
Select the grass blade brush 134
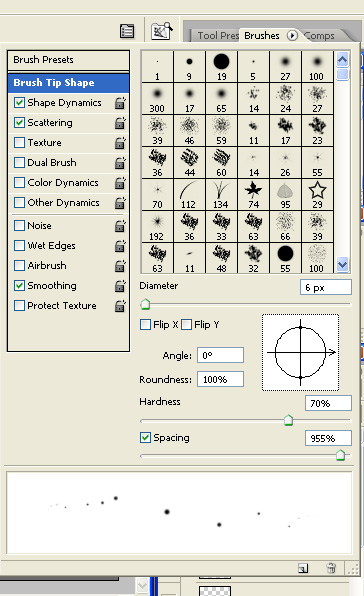click(x=221, y=195)
